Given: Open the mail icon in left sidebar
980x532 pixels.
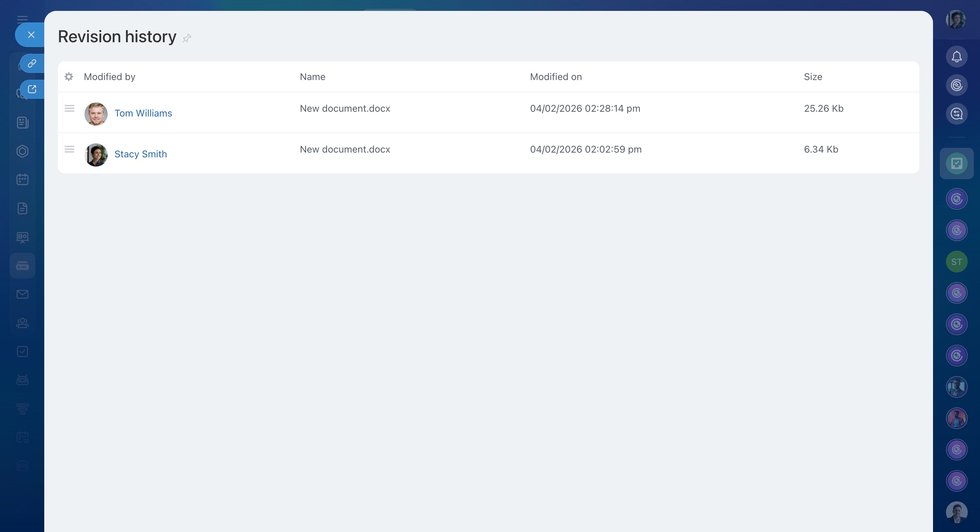Looking at the screenshot, I should pos(22,294).
